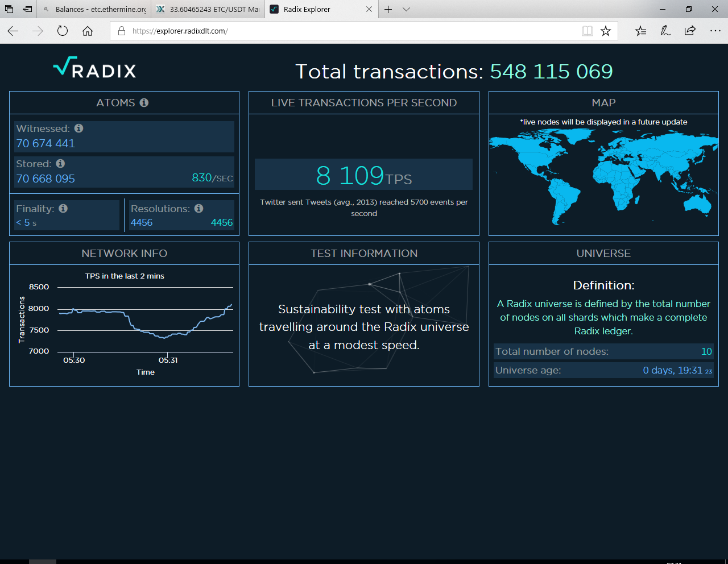
Task: Click info icon next to Finality
Action: 63,209
